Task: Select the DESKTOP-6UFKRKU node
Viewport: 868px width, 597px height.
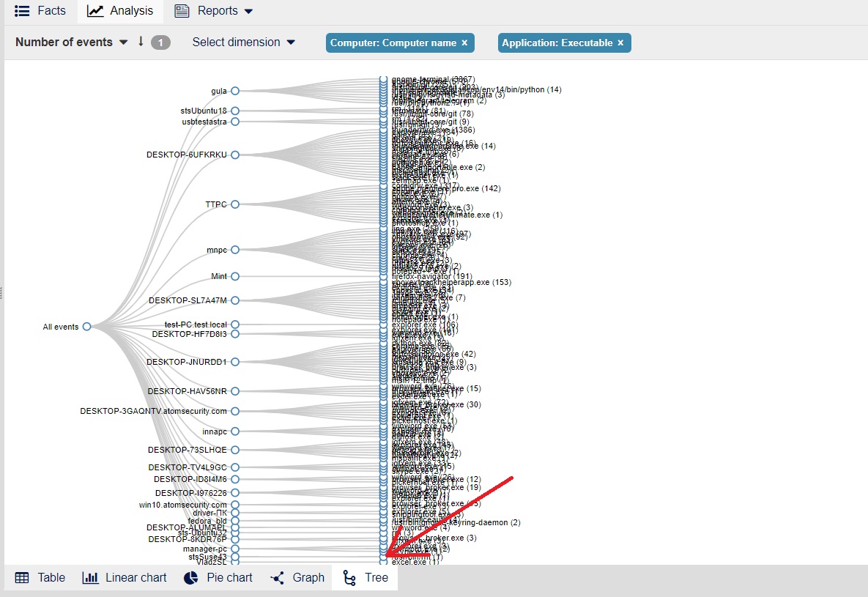Action: tap(235, 155)
